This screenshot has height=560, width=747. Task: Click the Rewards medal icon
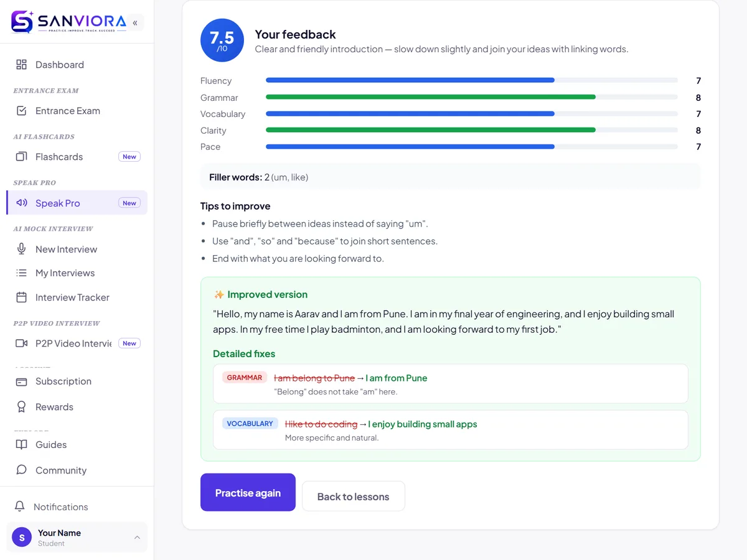point(22,407)
